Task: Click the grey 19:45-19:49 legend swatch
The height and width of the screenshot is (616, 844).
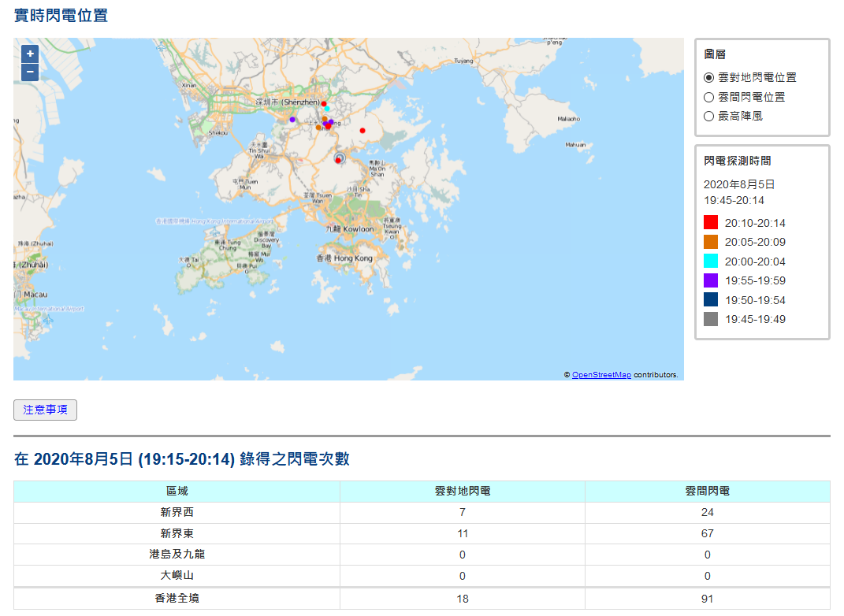Action: tap(711, 319)
